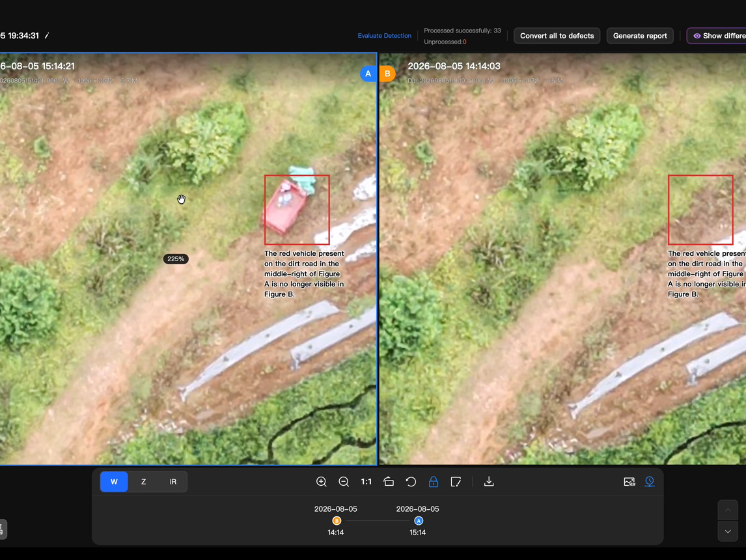Click the Processed successfully: 33 status
746x560 pixels.
point(462,31)
